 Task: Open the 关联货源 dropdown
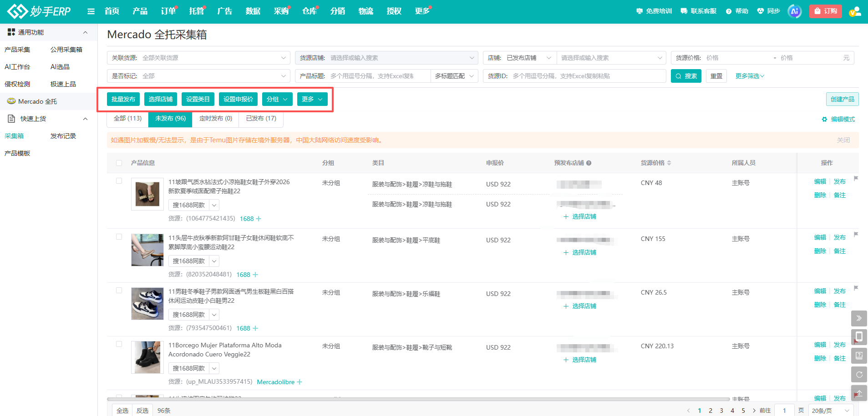coord(198,58)
